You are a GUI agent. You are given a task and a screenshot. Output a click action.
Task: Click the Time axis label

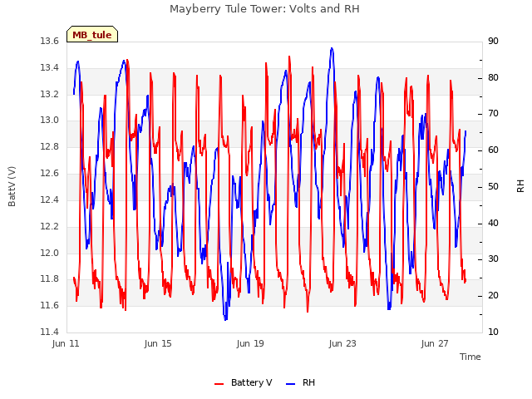(470, 357)
